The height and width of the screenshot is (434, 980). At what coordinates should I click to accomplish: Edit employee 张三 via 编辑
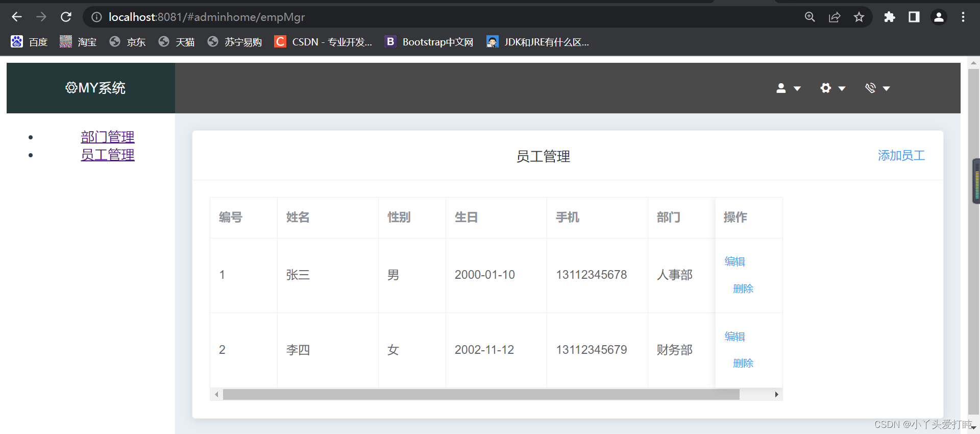pyautogui.click(x=735, y=261)
